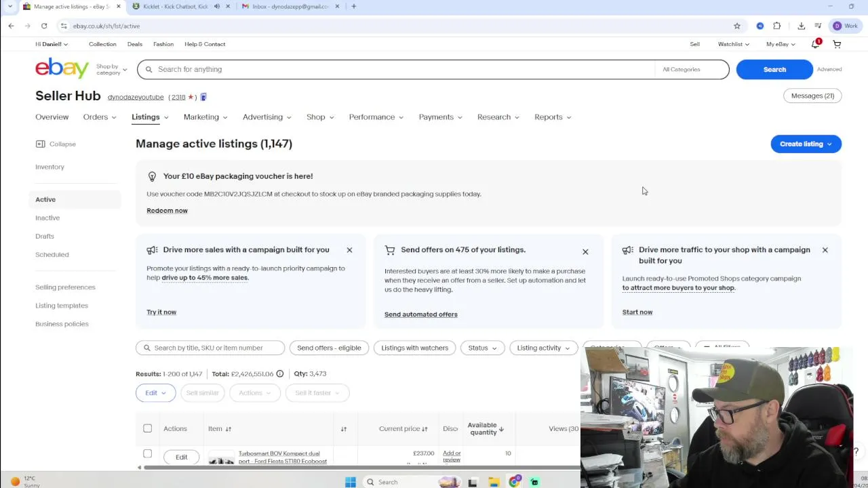Click the dynodazeyoutube seller link
This screenshot has width=868, height=488.
[x=136, y=97]
